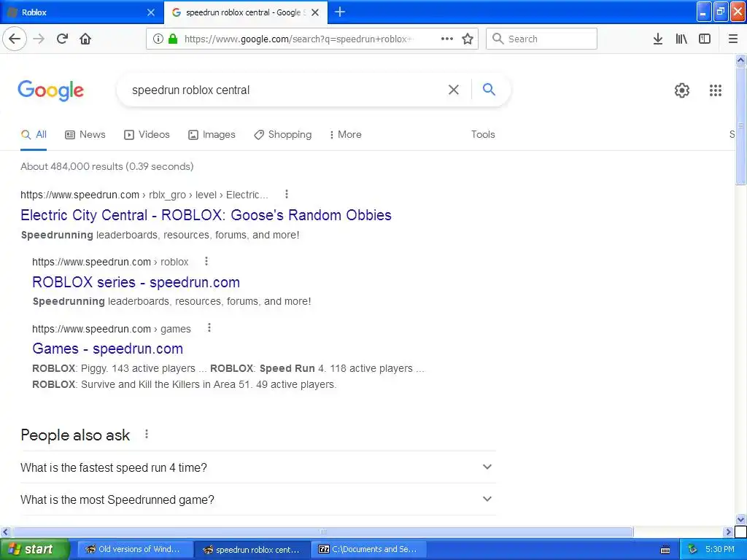Click vertical scrollbar down arrow

741,519
